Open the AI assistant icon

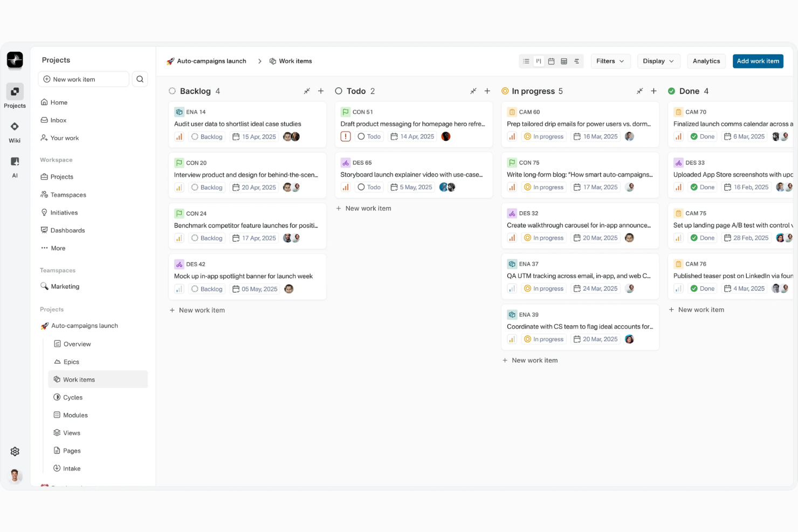tap(15, 167)
